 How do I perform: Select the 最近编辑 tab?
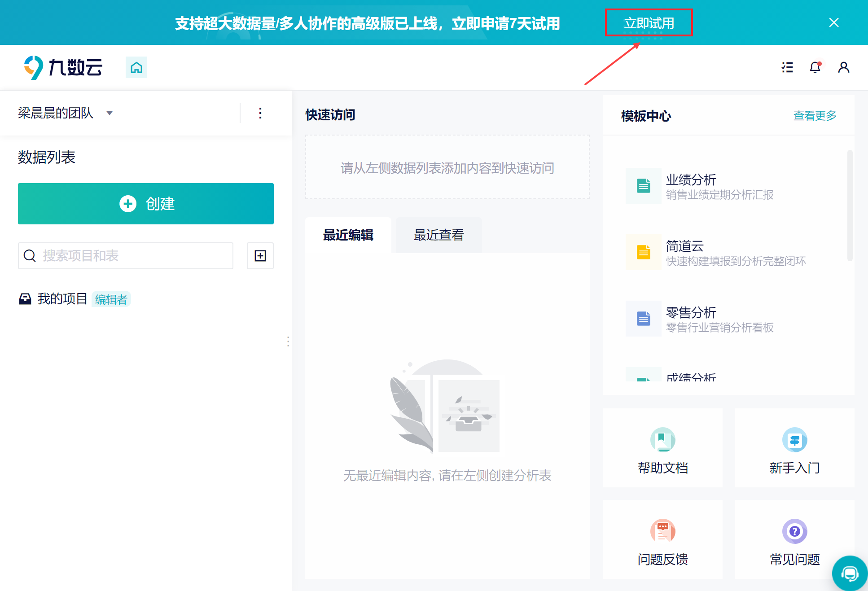coord(348,235)
